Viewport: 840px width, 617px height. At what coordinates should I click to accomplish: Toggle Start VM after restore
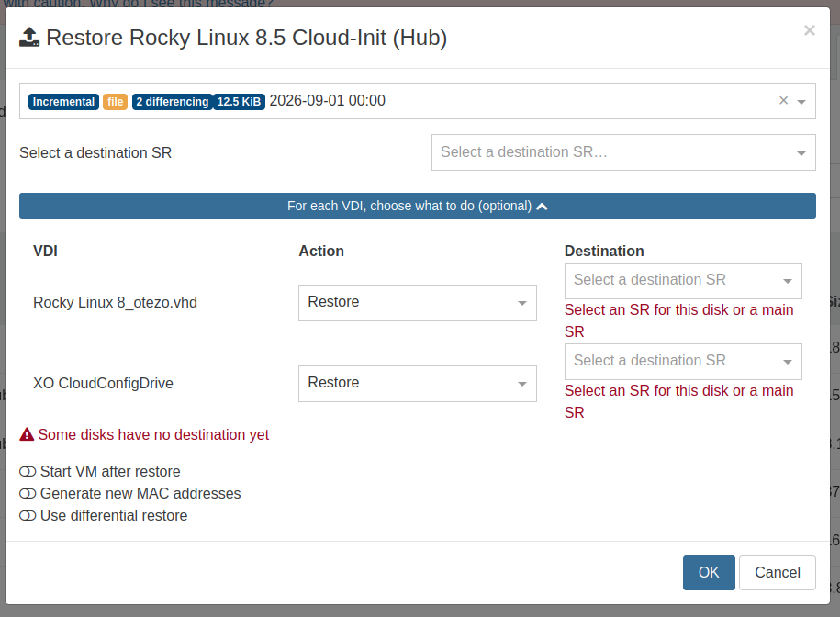click(28, 471)
